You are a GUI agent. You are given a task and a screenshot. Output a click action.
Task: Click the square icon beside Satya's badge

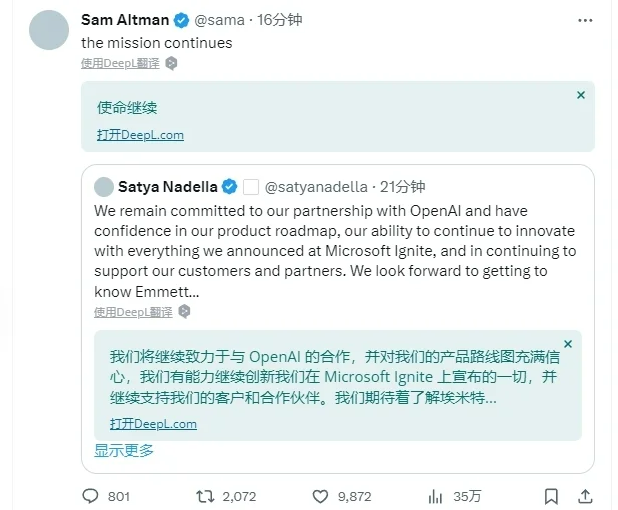coord(251,187)
